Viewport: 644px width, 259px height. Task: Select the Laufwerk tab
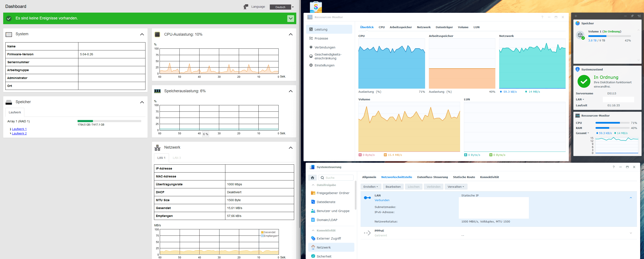(x=15, y=112)
